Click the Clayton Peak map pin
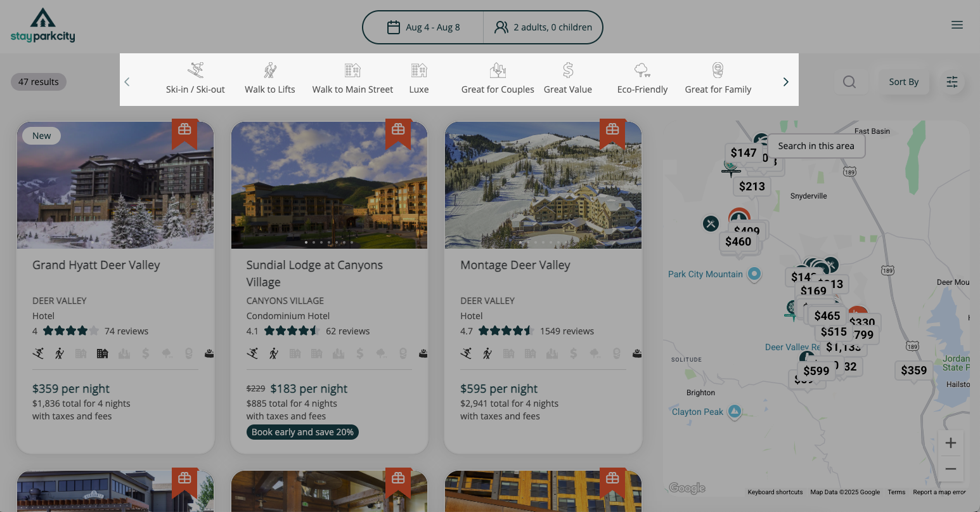The image size is (980, 512). click(x=734, y=412)
